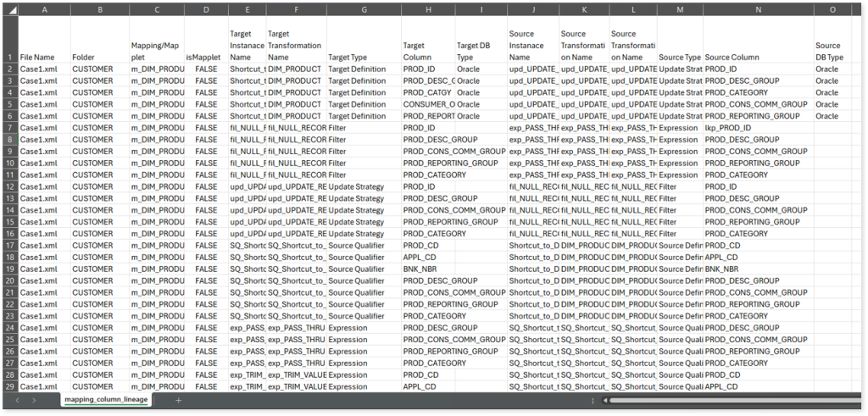
Task: Click the Select All corner triangle
Action: 9,9
